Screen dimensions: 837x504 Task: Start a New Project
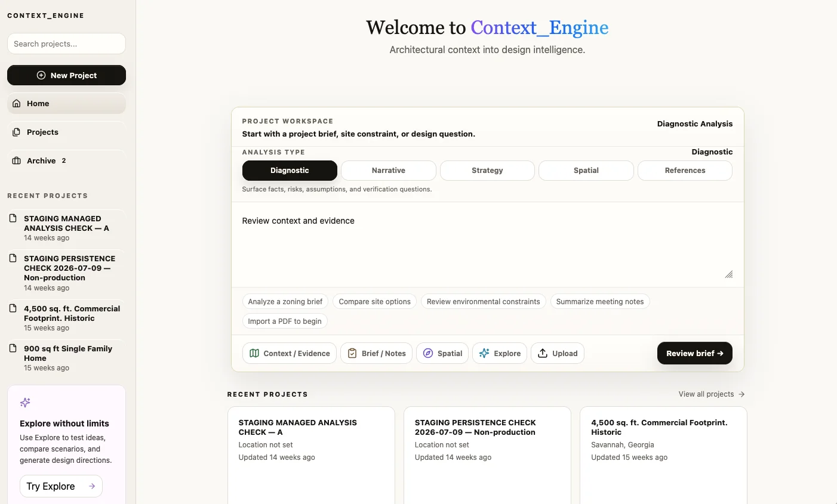click(x=66, y=75)
